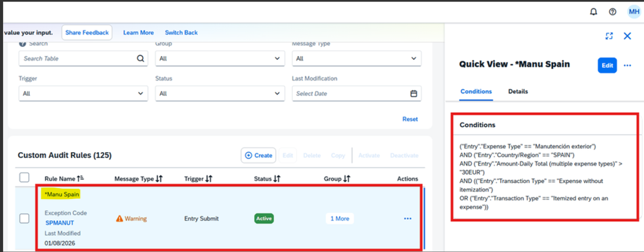Switch to the Conditions tab
644x252 pixels.
click(x=476, y=92)
